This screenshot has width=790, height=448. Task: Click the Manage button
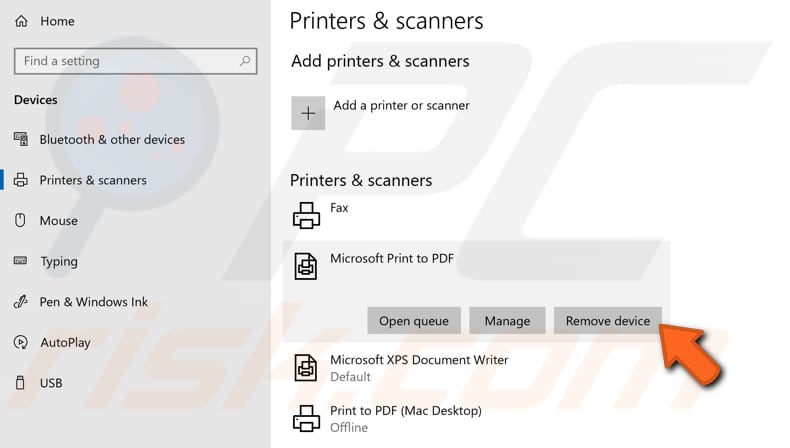[x=507, y=321]
